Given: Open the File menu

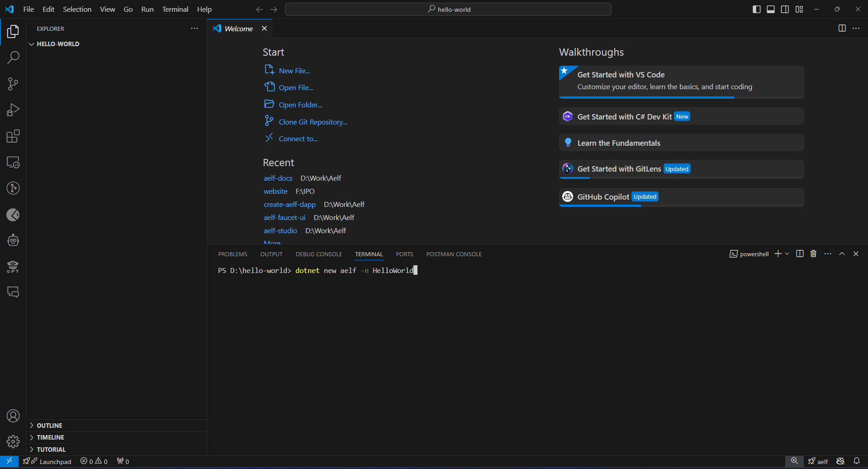Looking at the screenshot, I should click(28, 10).
